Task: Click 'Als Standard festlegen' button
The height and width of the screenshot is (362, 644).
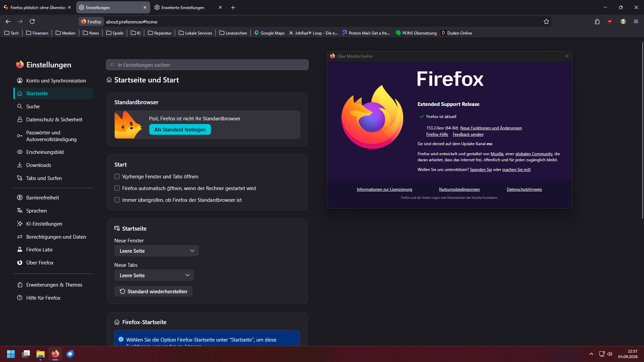Action: coord(180,130)
